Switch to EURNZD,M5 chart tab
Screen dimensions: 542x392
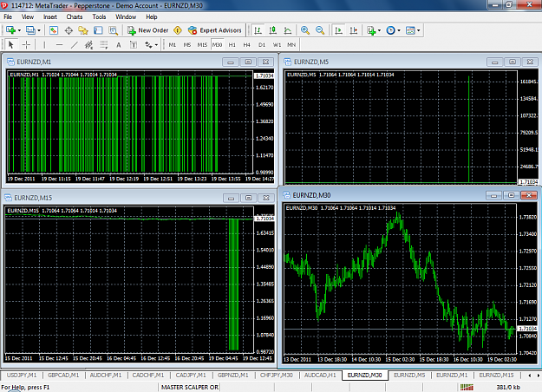pyautogui.click(x=409, y=375)
